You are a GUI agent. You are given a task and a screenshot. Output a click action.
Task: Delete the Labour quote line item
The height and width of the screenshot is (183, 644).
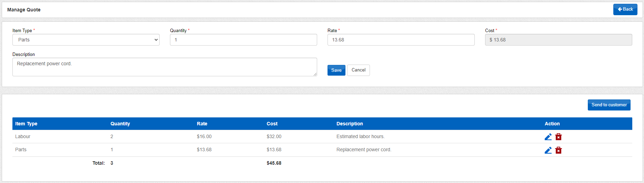[559, 137]
